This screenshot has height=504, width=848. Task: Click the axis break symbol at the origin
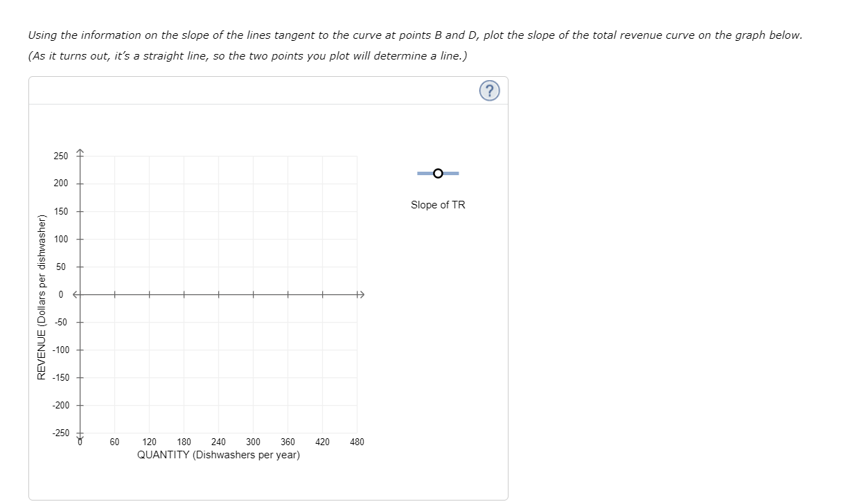(x=80, y=437)
